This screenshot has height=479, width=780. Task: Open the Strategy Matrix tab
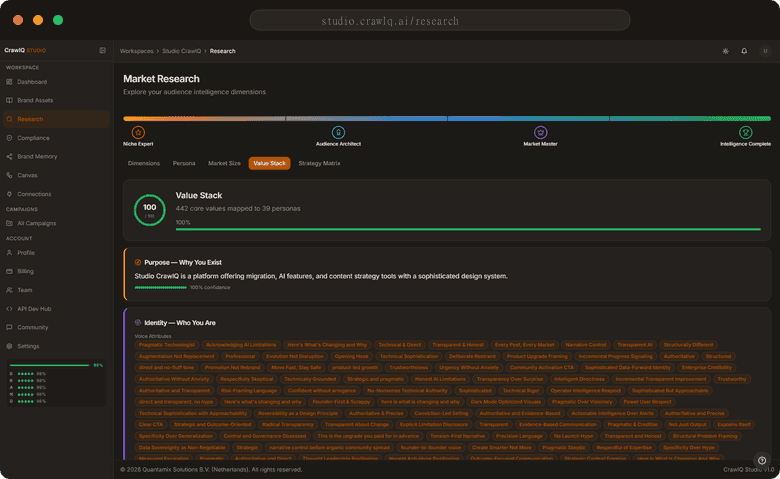[319, 163]
